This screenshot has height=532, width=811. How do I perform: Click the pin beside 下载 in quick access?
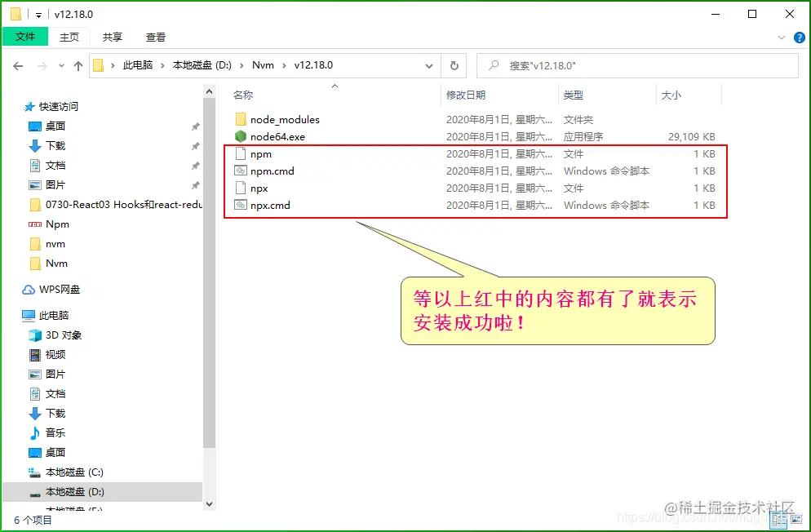pos(196,146)
